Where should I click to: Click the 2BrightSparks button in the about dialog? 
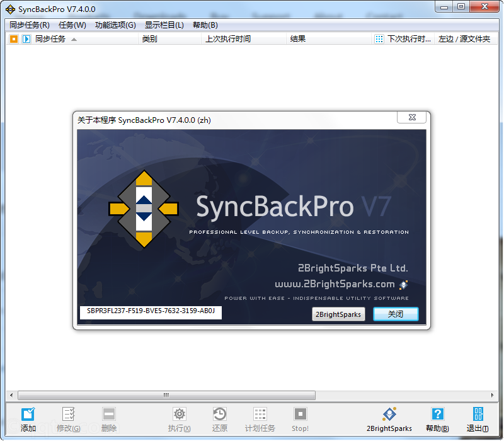338,314
